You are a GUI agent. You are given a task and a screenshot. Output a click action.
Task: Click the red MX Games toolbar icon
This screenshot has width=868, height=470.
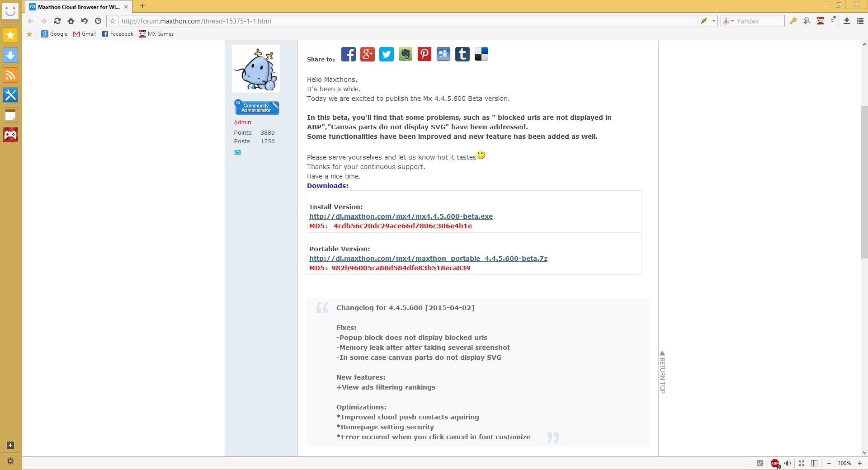point(821,21)
